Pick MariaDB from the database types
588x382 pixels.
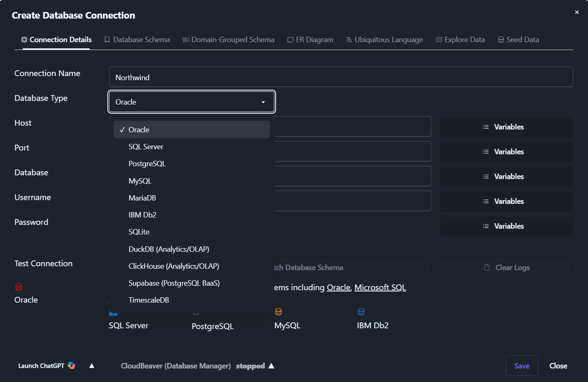192,198
